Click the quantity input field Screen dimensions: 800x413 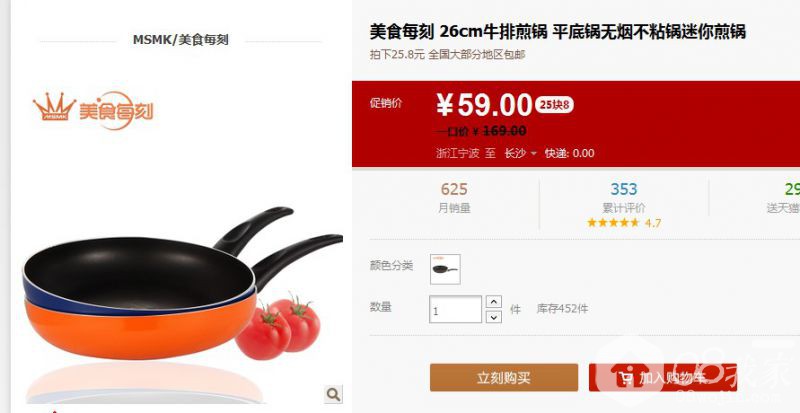(x=455, y=309)
